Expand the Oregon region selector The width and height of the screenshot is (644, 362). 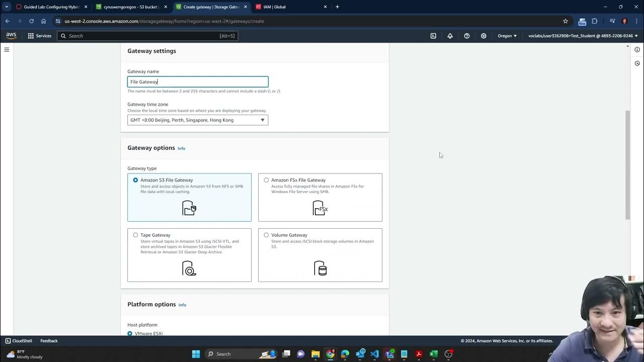pyautogui.click(x=507, y=36)
